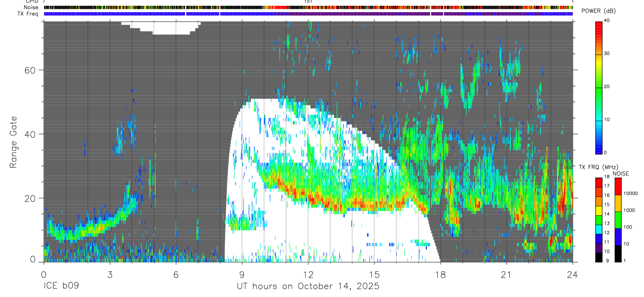Click the 'POWER (dB)' legend title
Screen dimensions: 644x297
598,11
